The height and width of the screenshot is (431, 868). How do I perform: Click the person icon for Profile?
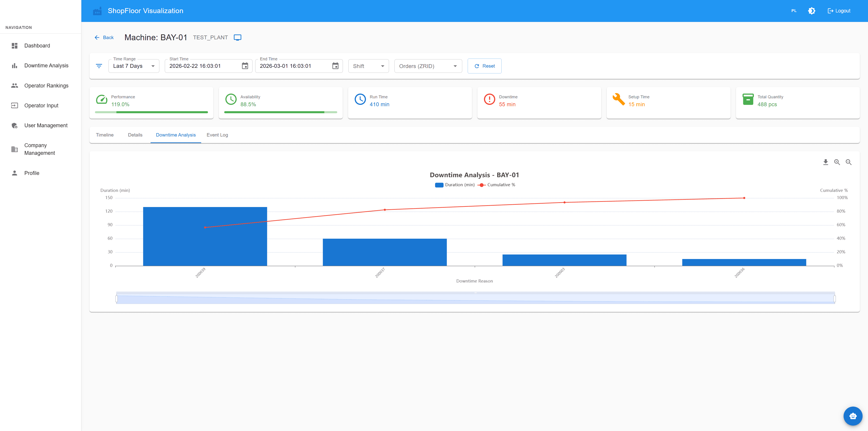tap(14, 173)
